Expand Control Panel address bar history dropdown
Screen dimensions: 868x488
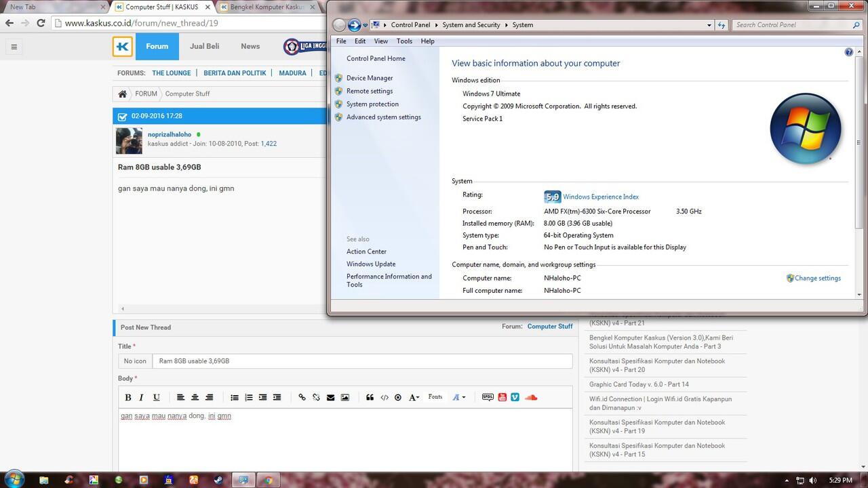click(x=709, y=25)
